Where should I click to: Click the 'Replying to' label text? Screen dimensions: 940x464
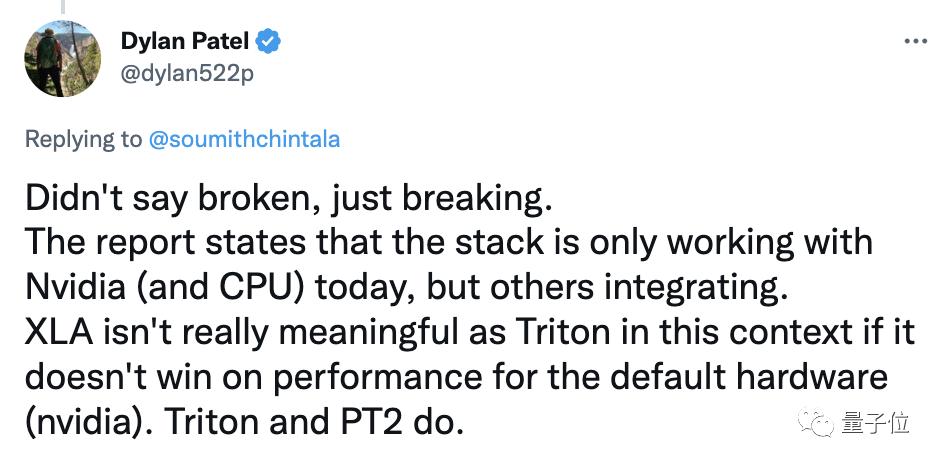84,139
